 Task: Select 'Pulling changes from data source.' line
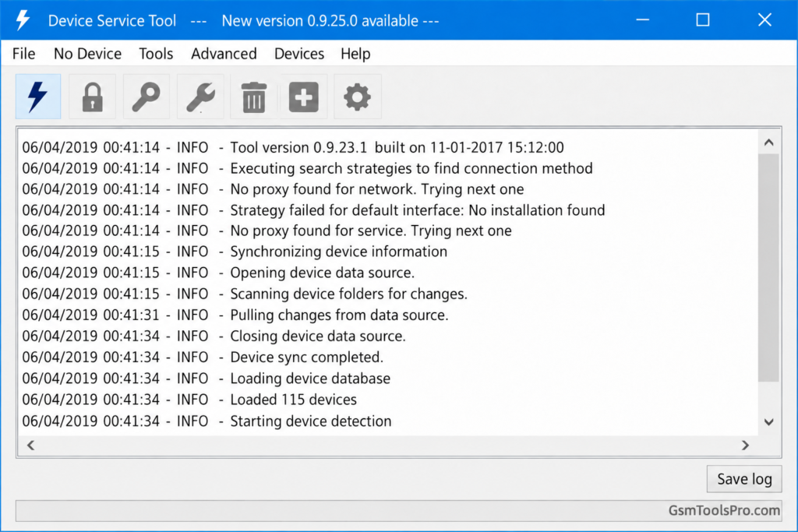pos(235,315)
